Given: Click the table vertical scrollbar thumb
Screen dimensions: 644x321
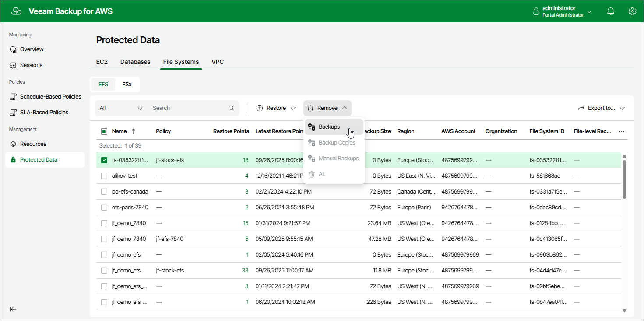Looking at the screenshot, I should pos(624,179).
